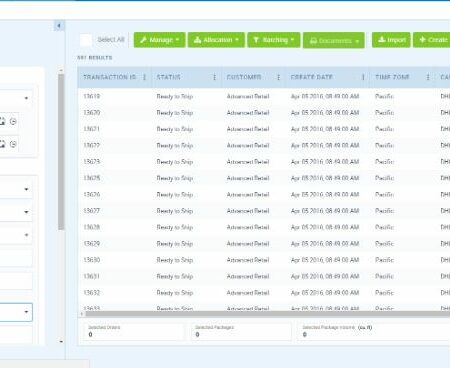Screen dimensions: 450x368
Task: Select transaction ID 13626
Action: [x=92, y=195]
